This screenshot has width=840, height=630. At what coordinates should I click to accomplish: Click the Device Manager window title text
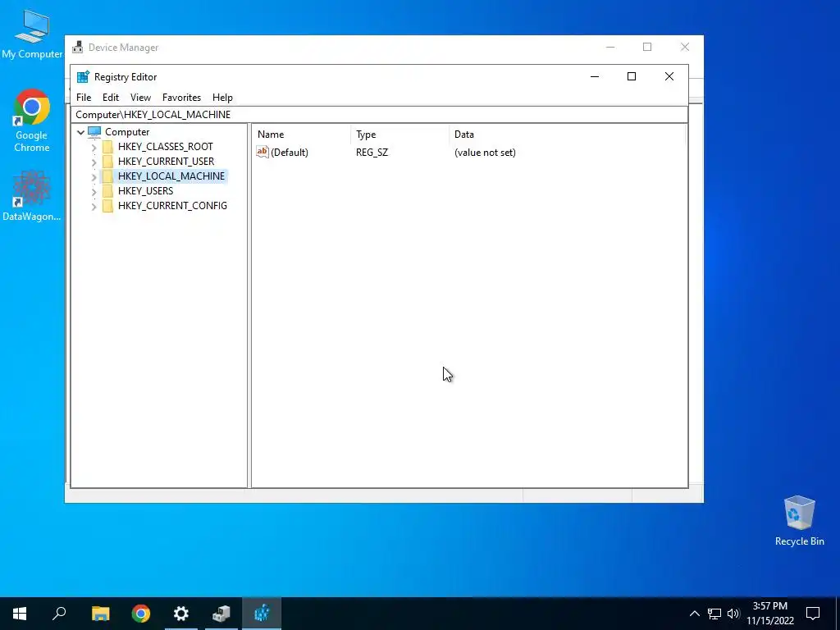pos(123,48)
